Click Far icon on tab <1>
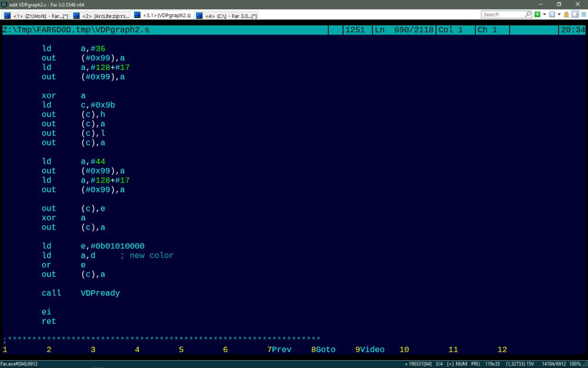Viewport: 588px width, 368px height. coord(7,16)
